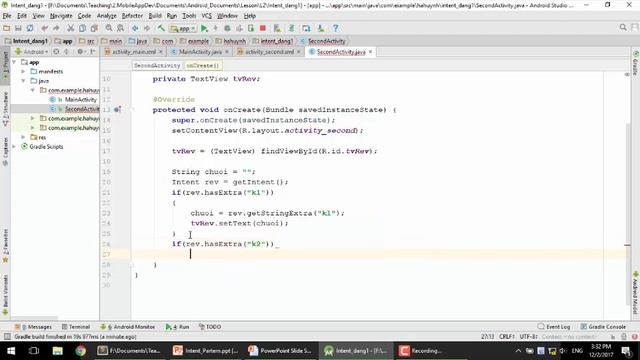Collapse the app module tree node
This screenshot has height=360, width=640.
click(x=14, y=62)
